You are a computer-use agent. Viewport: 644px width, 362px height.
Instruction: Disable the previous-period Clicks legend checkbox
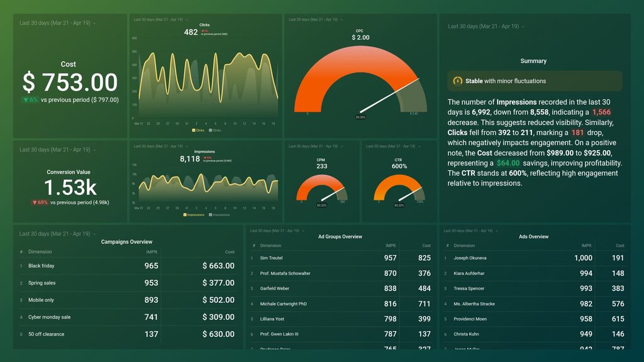coord(210,129)
